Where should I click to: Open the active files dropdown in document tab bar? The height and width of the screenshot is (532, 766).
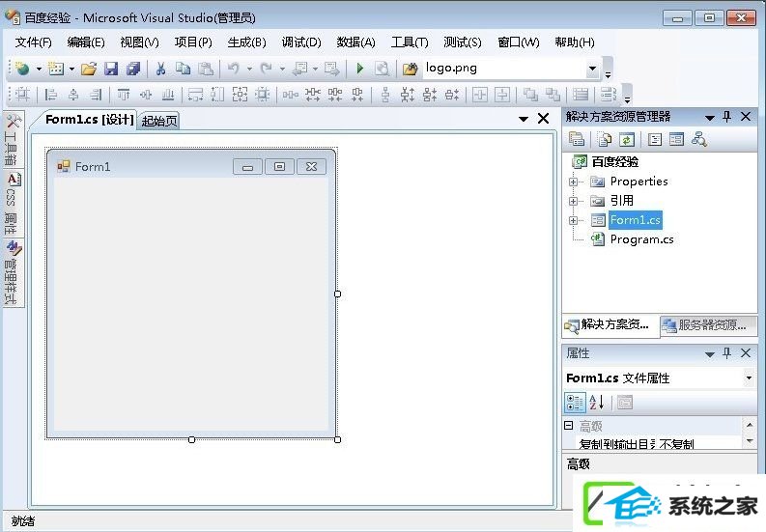click(524, 119)
